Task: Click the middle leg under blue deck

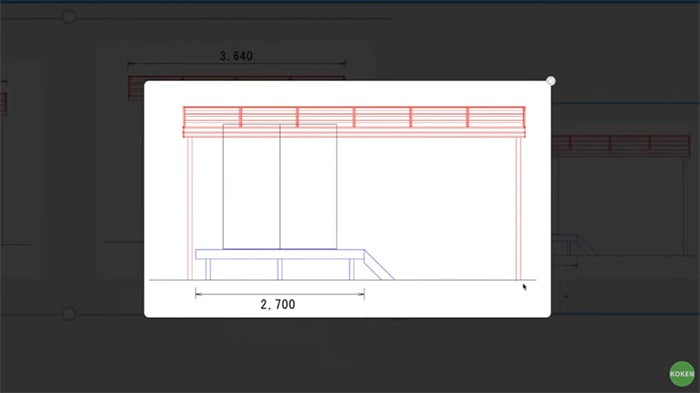Action: (x=279, y=269)
